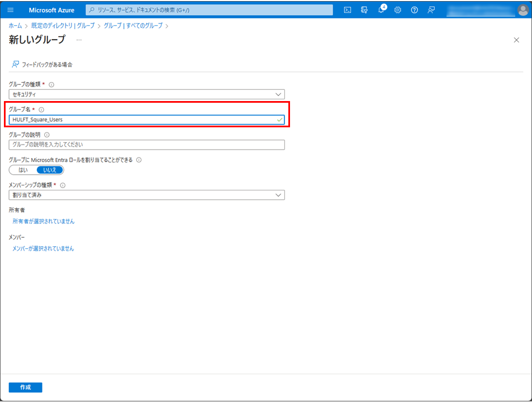Expand the メンバーシップの種類 dropdown
Viewport: 532px width, 402px height.
tap(146, 195)
